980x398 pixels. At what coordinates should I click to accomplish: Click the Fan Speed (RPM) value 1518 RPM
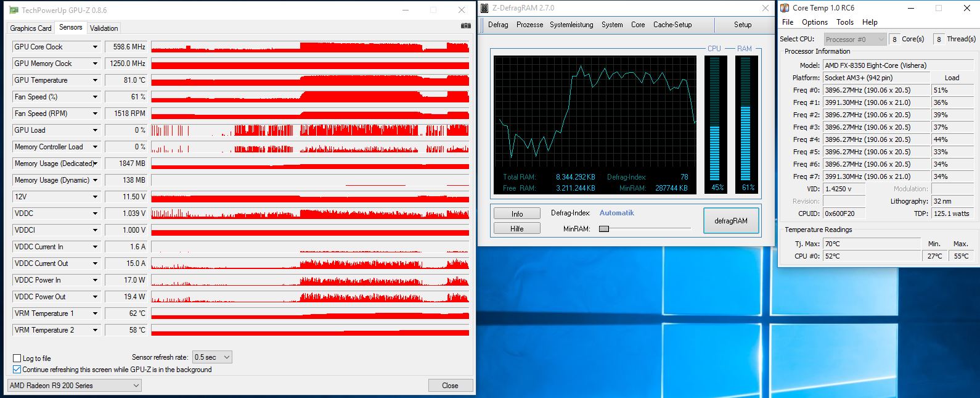(126, 114)
